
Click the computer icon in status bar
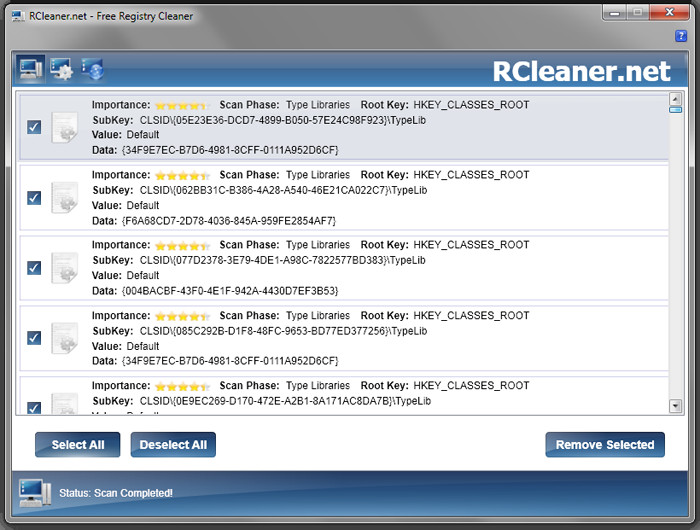tap(35, 492)
